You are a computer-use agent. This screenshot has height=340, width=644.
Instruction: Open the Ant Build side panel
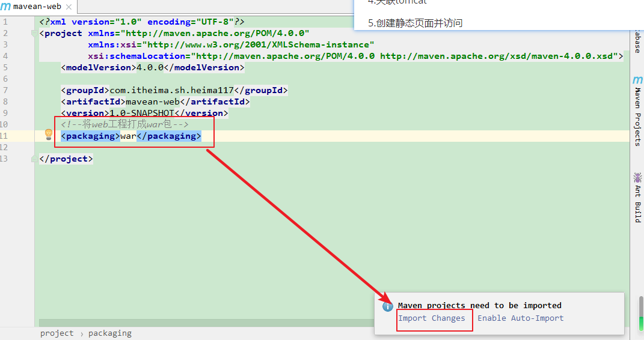pyautogui.click(x=637, y=198)
